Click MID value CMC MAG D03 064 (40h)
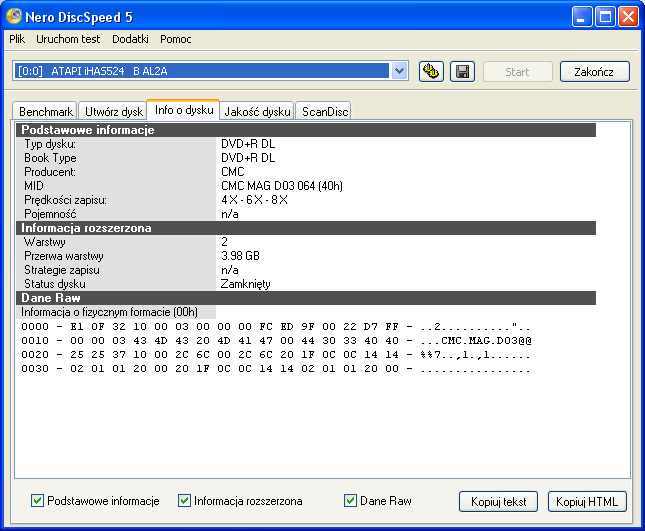The height and width of the screenshot is (531, 645). click(x=282, y=186)
